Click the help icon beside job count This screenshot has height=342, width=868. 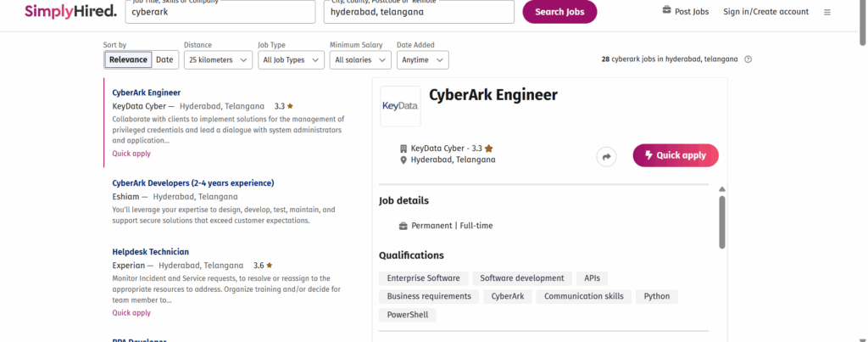tap(748, 59)
